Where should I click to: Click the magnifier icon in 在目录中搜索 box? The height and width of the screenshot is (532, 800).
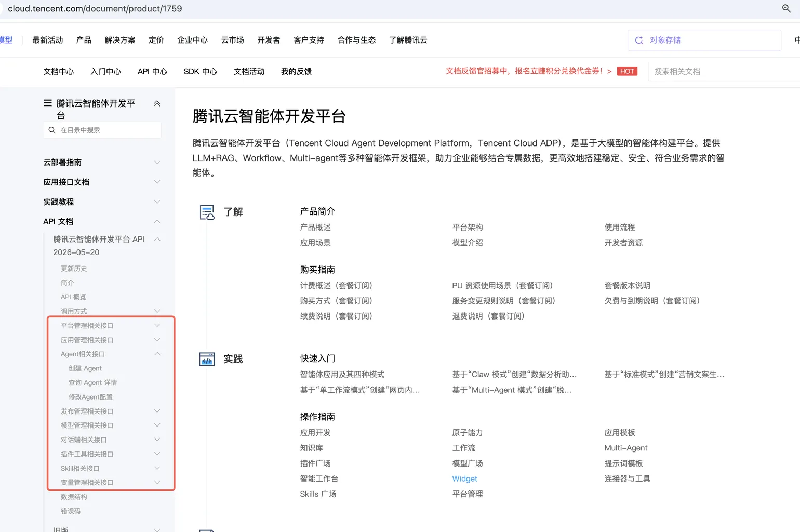pyautogui.click(x=51, y=130)
